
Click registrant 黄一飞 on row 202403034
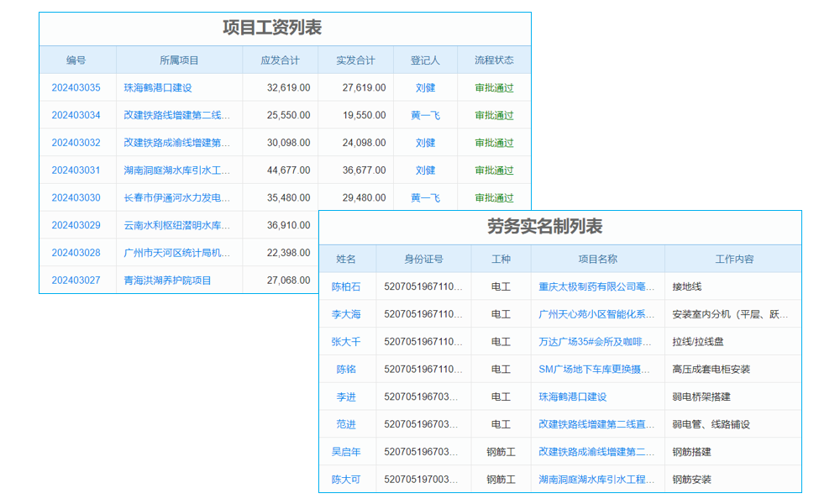(425, 114)
